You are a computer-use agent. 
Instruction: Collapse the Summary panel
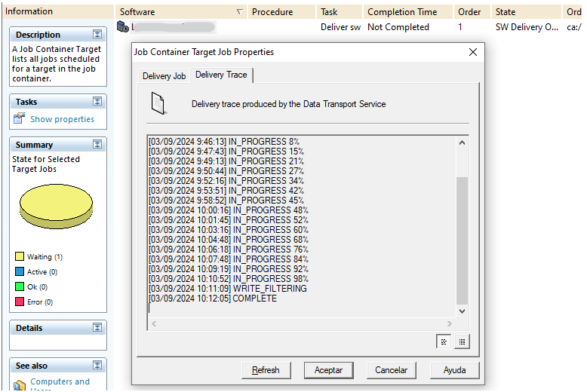coord(97,145)
